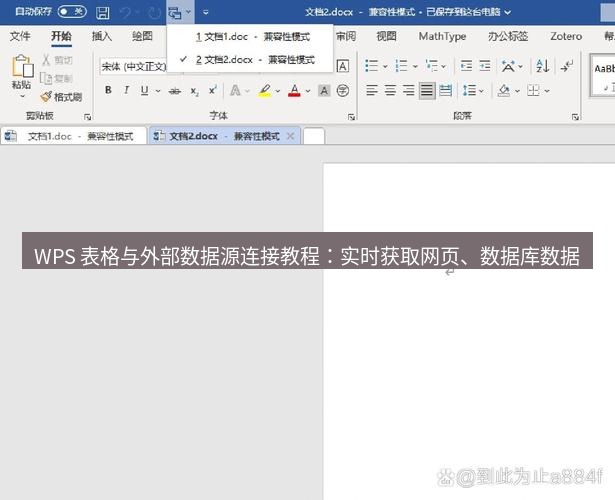This screenshot has width=615, height=500.
Task: Click the Sort A-Z icon
Action: click(x=543, y=66)
